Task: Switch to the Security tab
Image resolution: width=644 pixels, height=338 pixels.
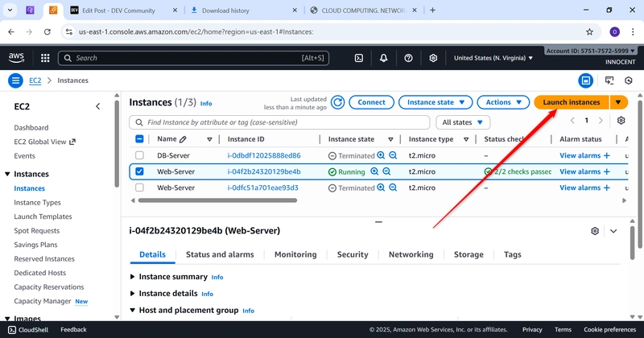Action: pyautogui.click(x=353, y=254)
